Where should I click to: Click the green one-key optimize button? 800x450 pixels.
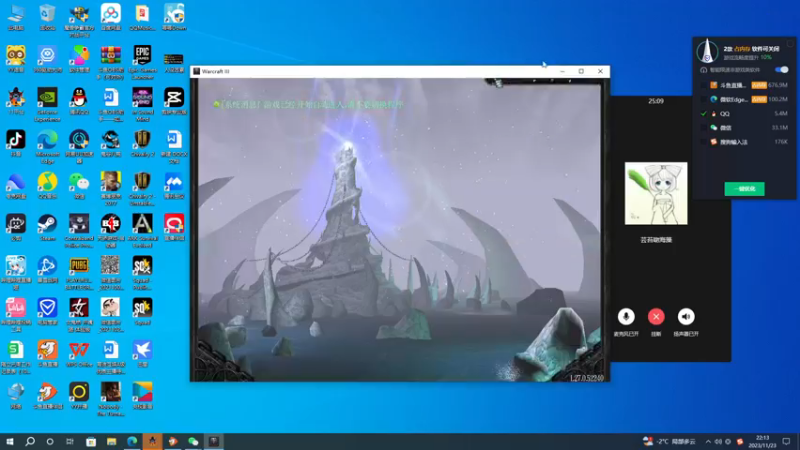click(744, 189)
